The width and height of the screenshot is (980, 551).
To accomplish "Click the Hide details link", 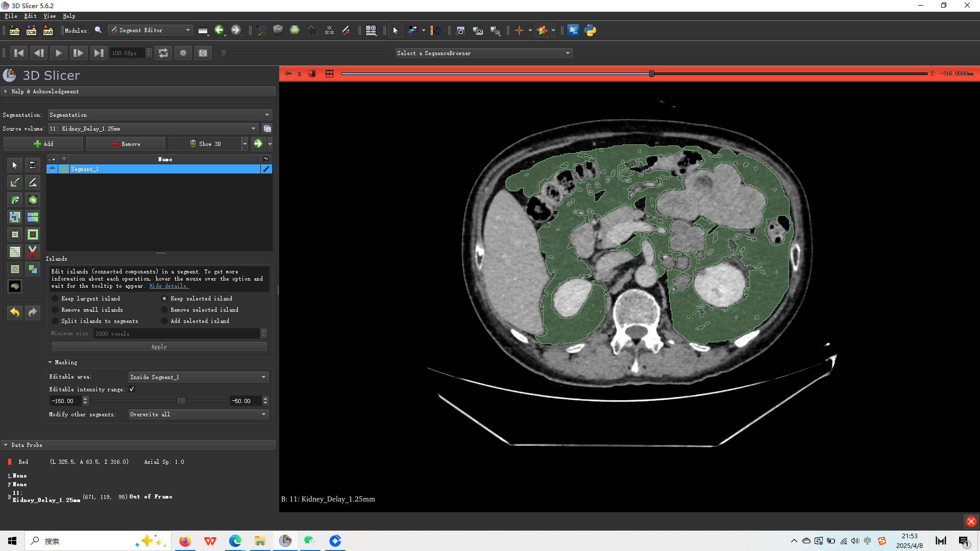I will coord(168,286).
